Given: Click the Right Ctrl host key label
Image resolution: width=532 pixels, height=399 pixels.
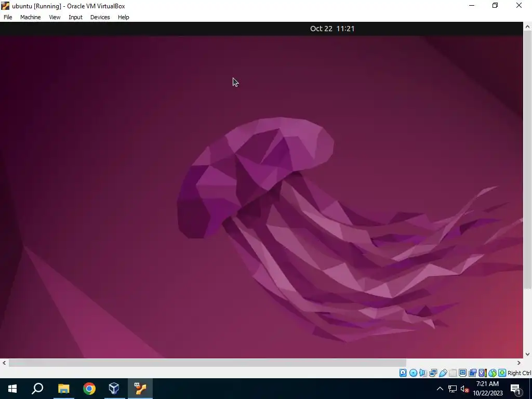Looking at the screenshot, I should (x=520, y=373).
